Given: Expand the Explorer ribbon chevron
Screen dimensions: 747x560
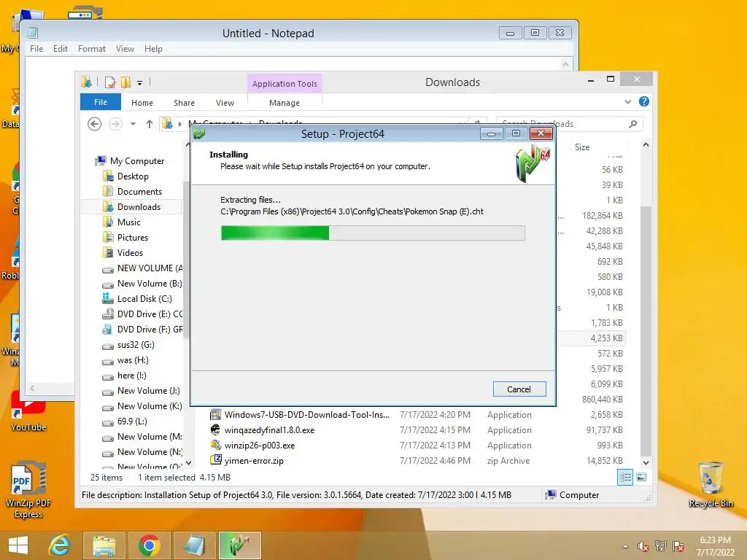Looking at the screenshot, I should tap(628, 101).
